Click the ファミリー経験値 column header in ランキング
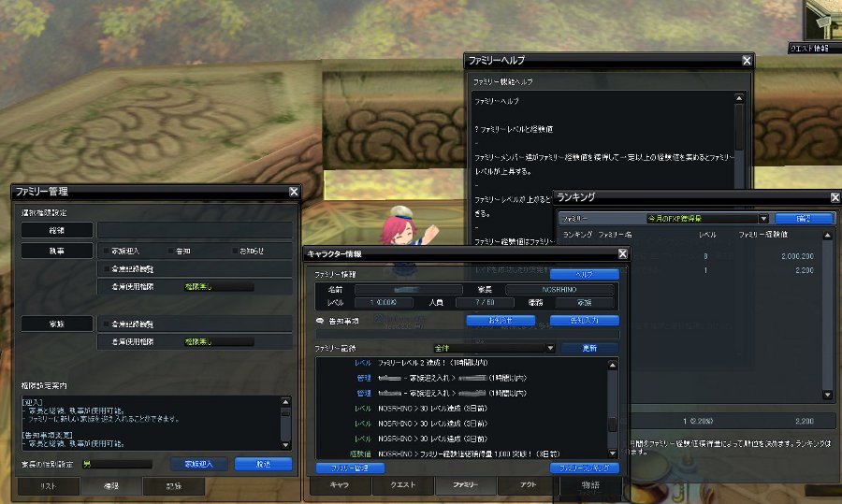842x504 pixels. point(762,235)
